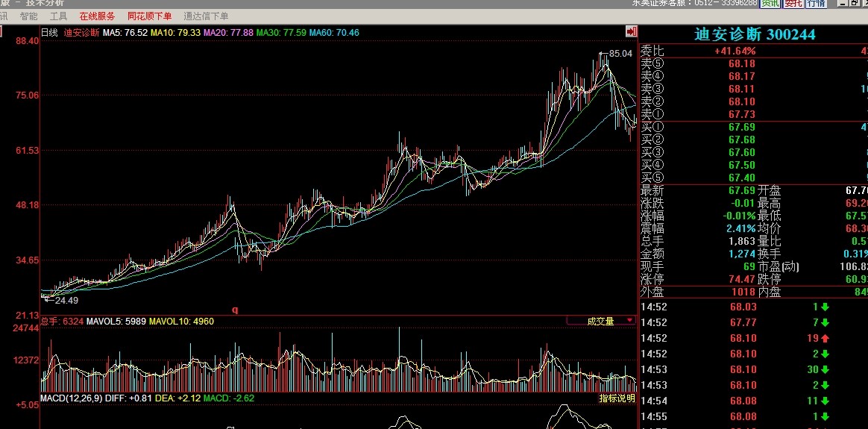Image resolution: width=868 pixels, height=429 pixels.
Task: Select the 卖③ 68.11 ask row
Action: click(754, 89)
